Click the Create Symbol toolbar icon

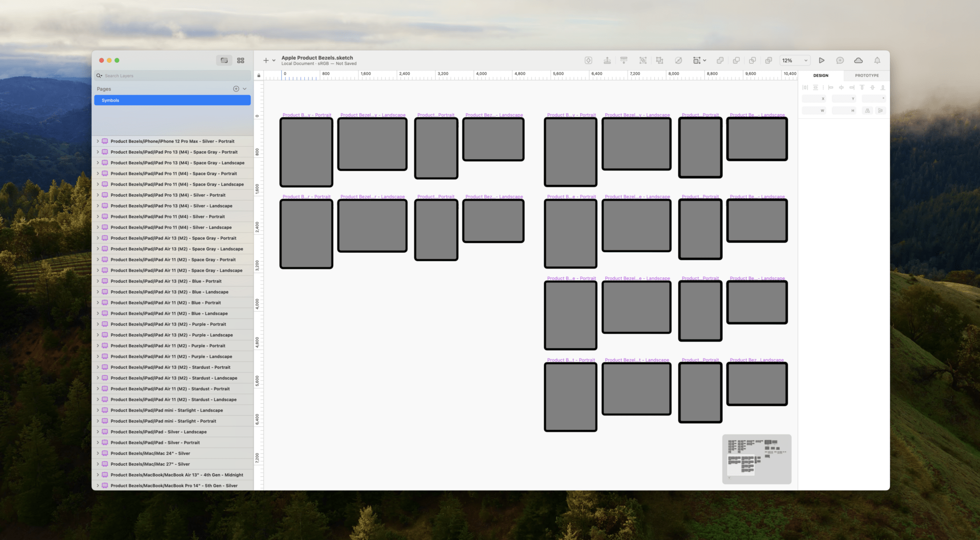tap(588, 60)
